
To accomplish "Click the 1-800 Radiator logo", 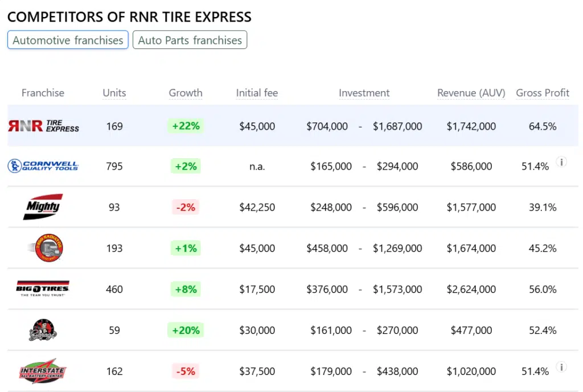I will tap(45, 248).
